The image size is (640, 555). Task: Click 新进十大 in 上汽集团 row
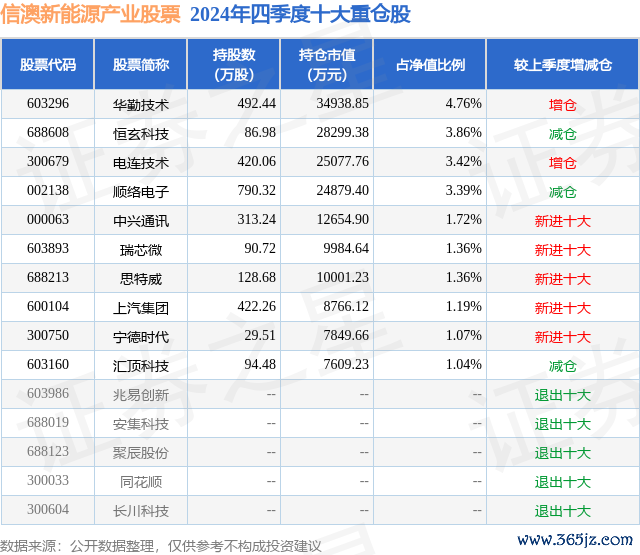click(x=563, y=308)
